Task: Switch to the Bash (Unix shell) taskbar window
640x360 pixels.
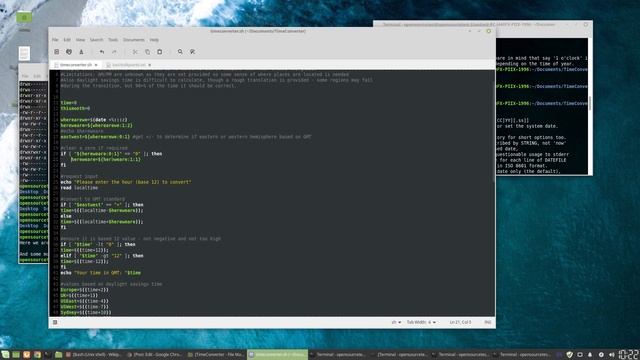Action: [93, 355]
